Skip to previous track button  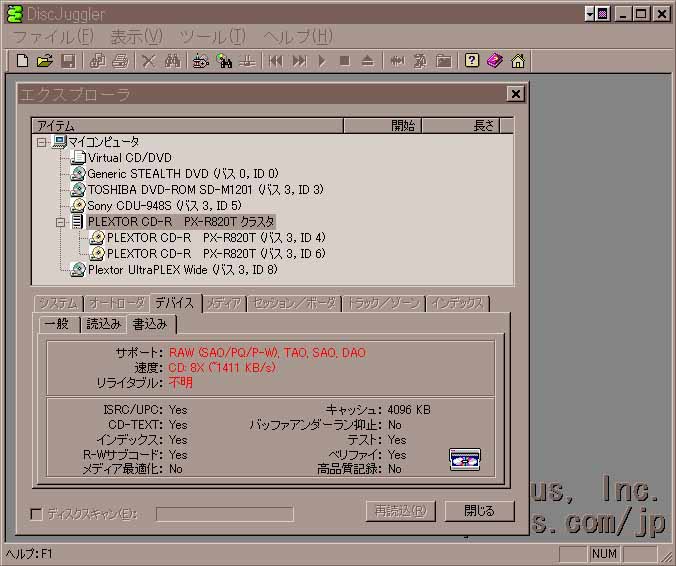point(276,61)
